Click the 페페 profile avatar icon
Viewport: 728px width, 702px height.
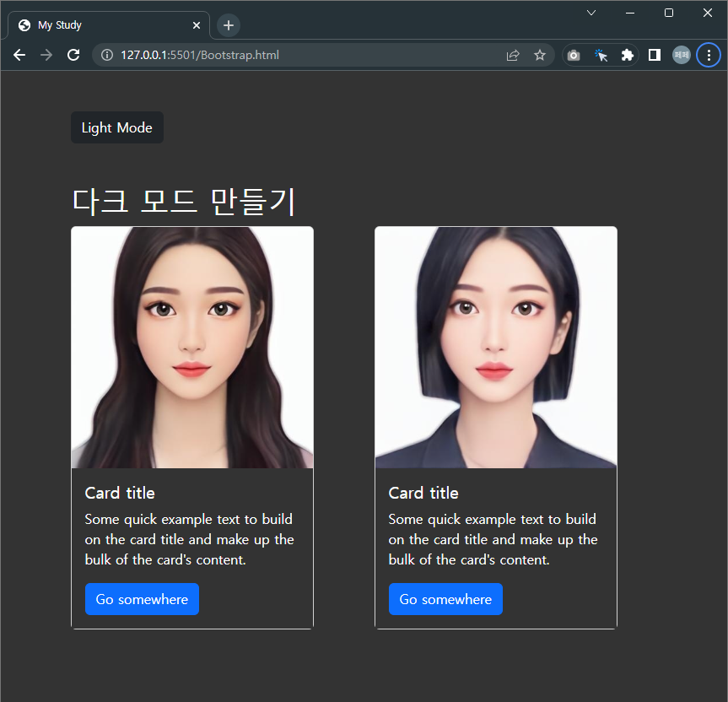click(x=681, y=55)
